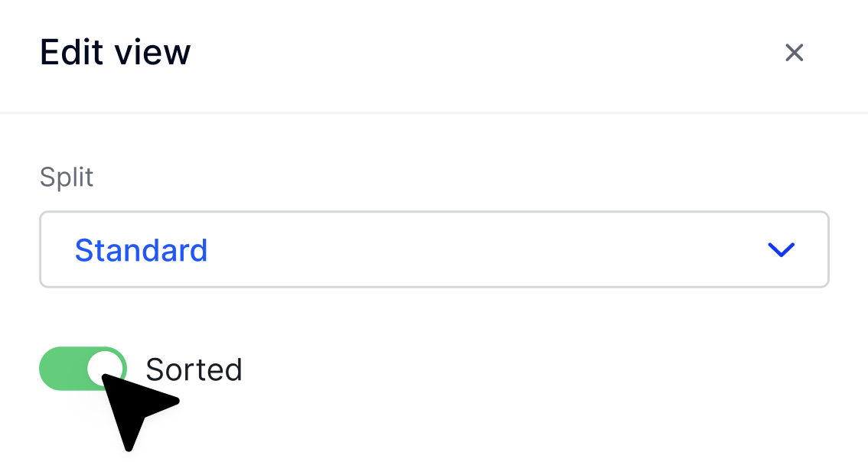This screenshot has width=868, height=462.
Task: Toggle the Sorted switch off
Action: [83, 369]
